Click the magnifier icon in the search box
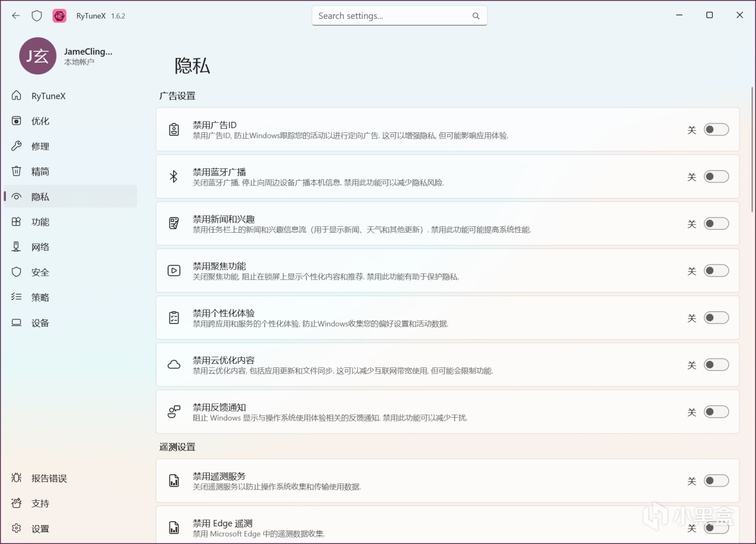 pos(476,16)
